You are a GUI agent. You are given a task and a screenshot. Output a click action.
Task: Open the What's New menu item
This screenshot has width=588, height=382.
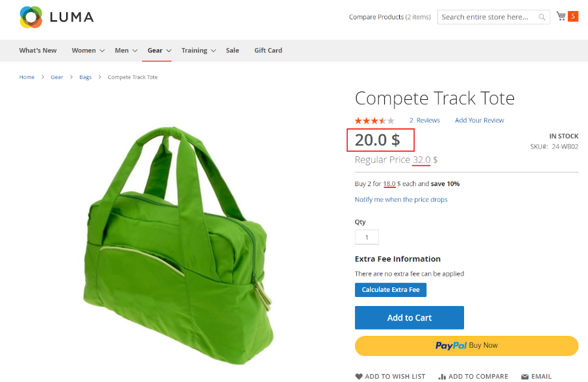click(38, 50)
